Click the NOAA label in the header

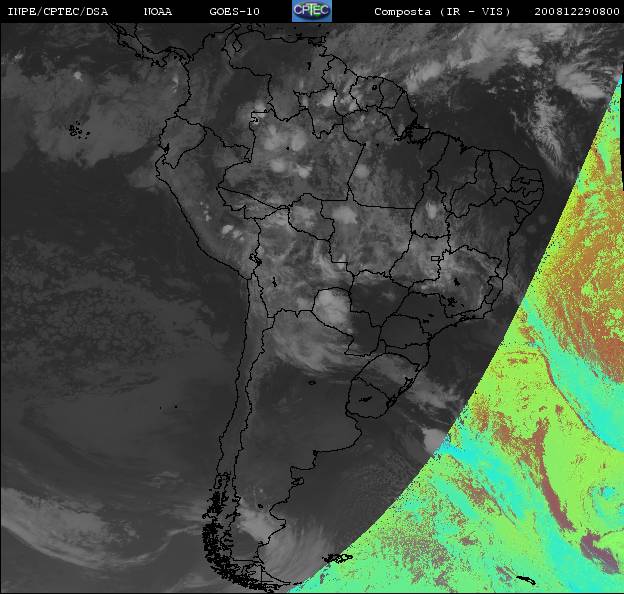pyautogui.click(x=158, y=12)
